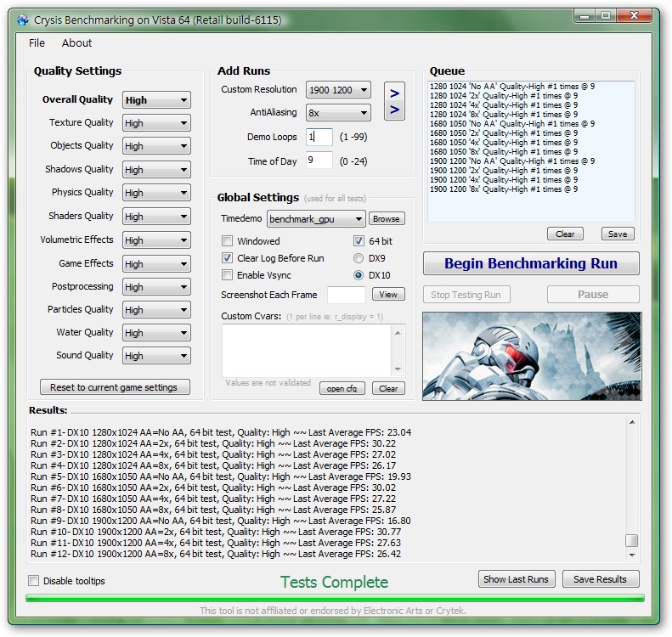The width and height of the screenshot is (672, 637).
Task: Expand the Water Quality dropdown
Action: (x=156, y=333)
